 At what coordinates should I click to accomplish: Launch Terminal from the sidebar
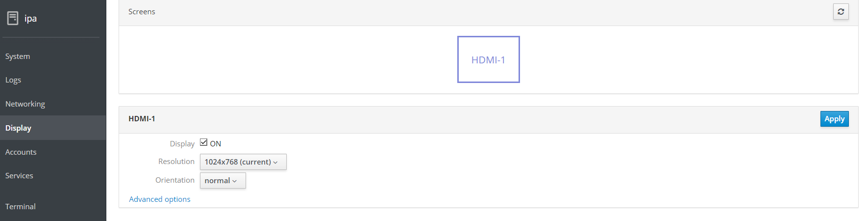click(21, 207)
